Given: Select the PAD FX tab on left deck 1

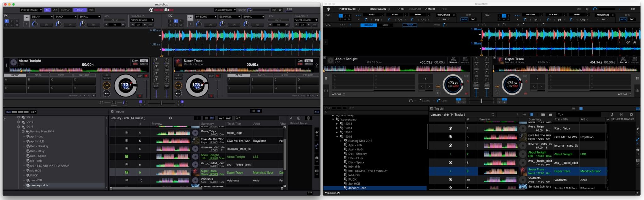Looking at the screenshot, I should click(x=38, y=75).
